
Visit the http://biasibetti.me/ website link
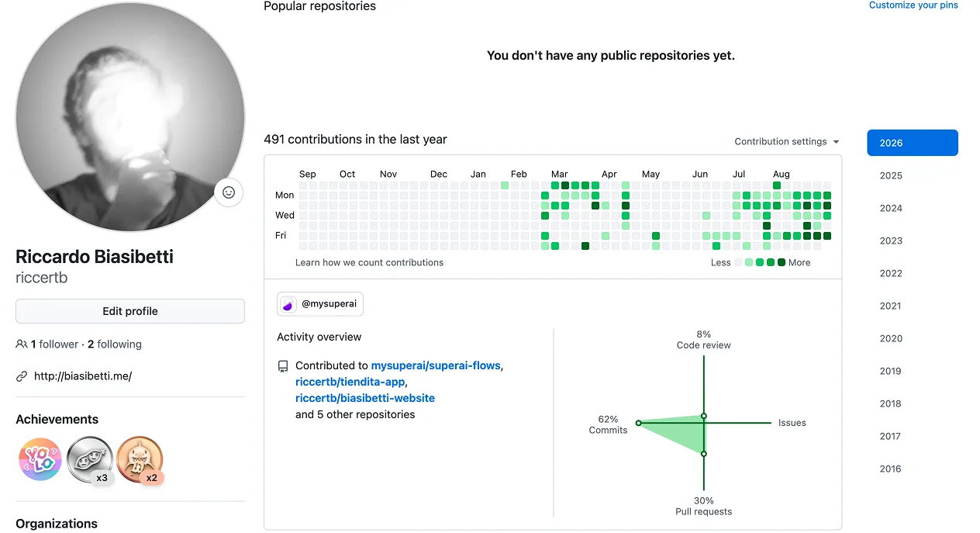tap(83, 376)
